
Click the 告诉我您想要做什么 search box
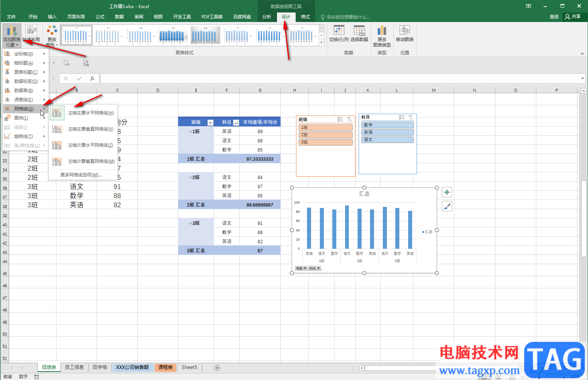click(345, 17)
